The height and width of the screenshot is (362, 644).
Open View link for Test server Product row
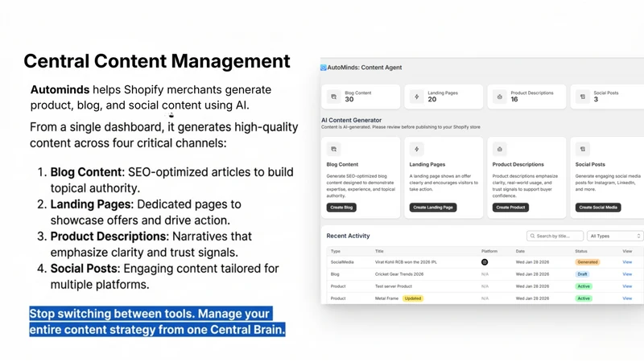[627, 286]
